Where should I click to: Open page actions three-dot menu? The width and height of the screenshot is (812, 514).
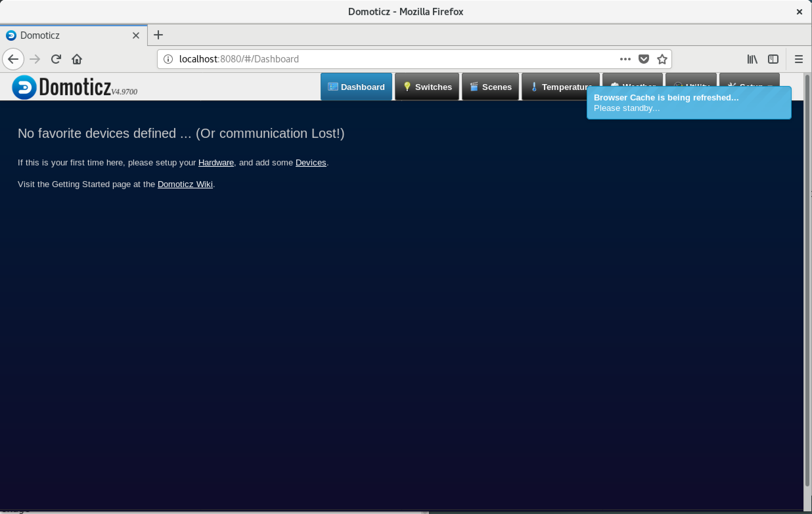(625, 59)
